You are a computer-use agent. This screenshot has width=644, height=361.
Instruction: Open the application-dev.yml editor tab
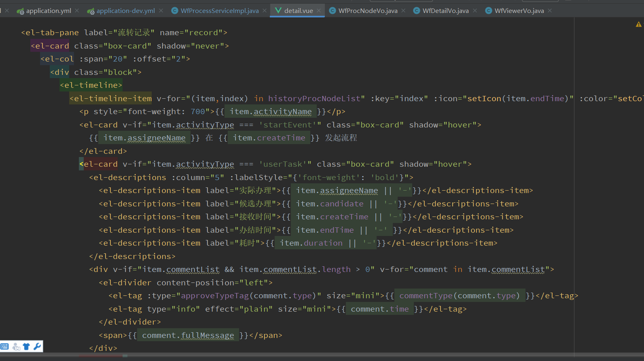click(x=125, y=11)
